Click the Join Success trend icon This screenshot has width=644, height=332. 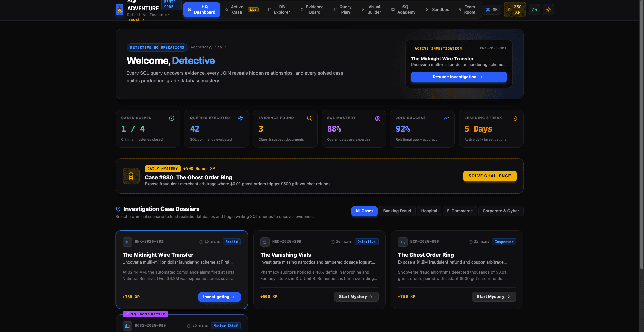[x=446, y=118]
